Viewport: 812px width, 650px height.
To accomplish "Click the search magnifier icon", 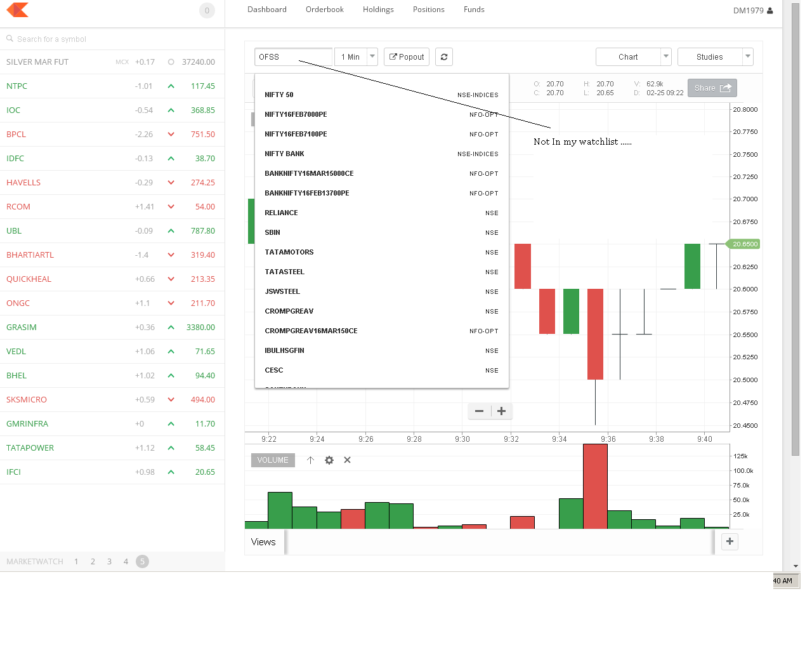I will 10,39.
